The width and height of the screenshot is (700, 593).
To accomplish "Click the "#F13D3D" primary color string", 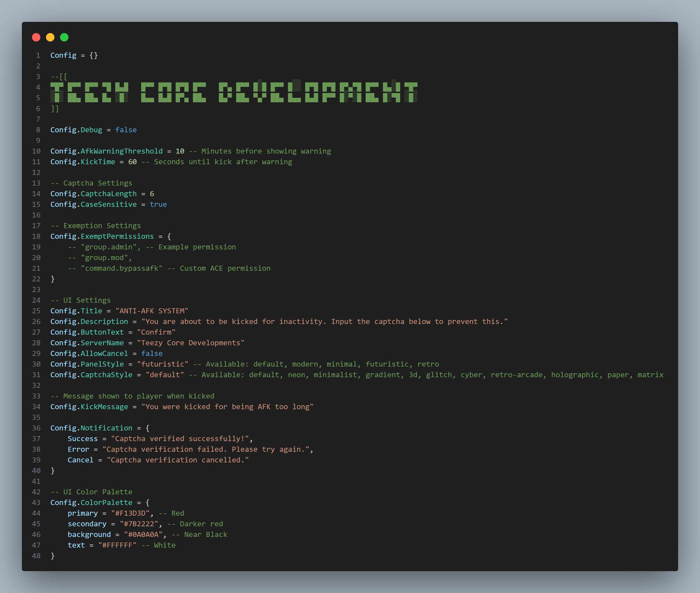I will (130, 513).
